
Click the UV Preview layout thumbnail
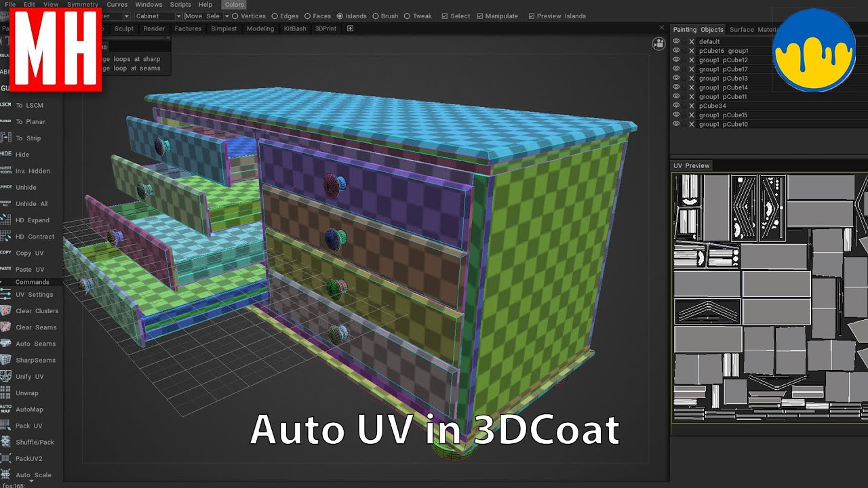pyautogui.click(x=770, y=298)
